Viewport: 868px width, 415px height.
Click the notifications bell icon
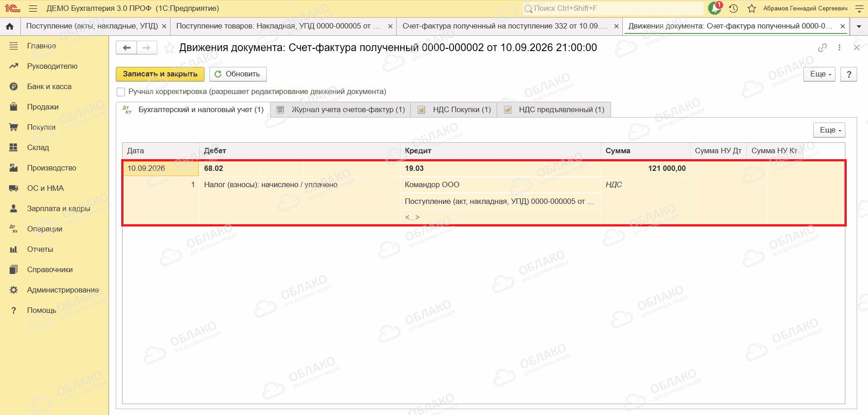pos(715,8)
